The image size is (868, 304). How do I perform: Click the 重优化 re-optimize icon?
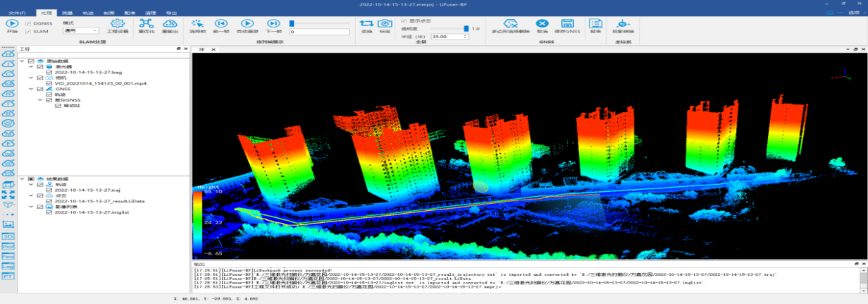click(x=147, y=25)
